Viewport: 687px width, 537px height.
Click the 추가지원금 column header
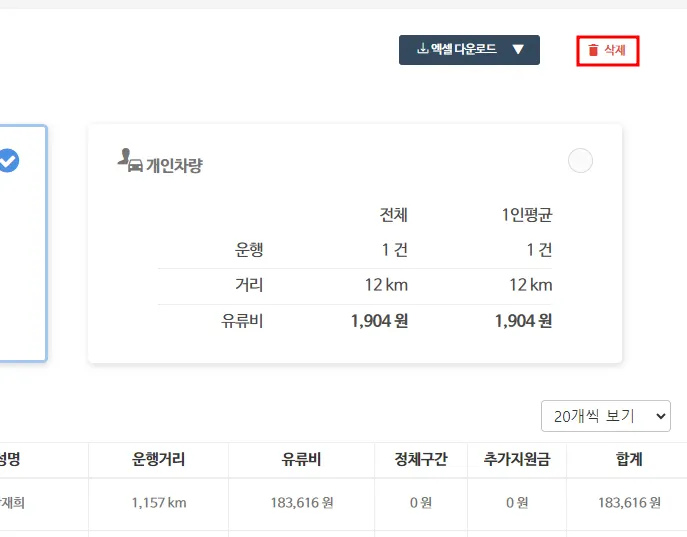pos(517,459)
